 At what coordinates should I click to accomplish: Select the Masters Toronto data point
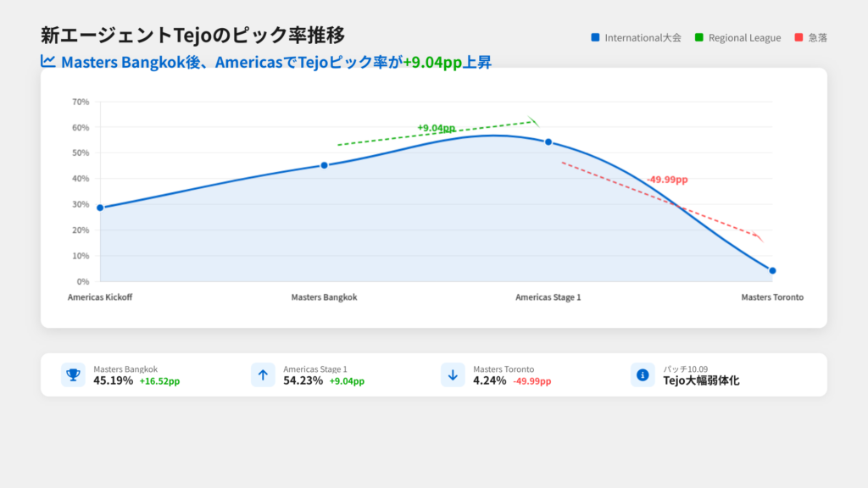click(x=772, y=270)
